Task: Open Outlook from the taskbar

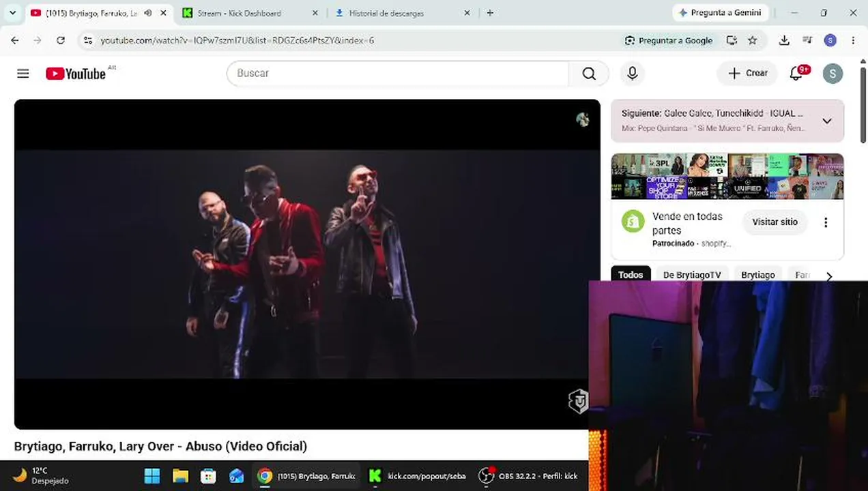Action: (x=236, y=476)
